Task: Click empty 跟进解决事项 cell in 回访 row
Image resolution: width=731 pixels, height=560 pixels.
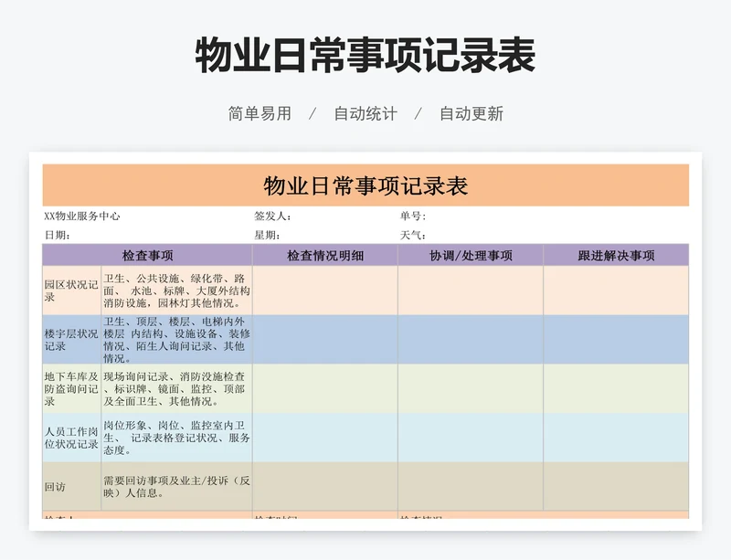Action: (x=616, y=486)
